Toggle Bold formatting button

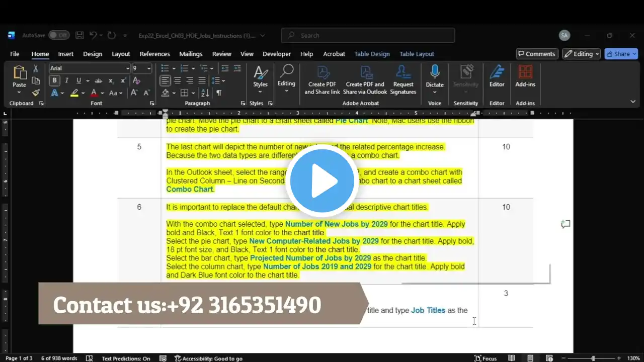54,80
